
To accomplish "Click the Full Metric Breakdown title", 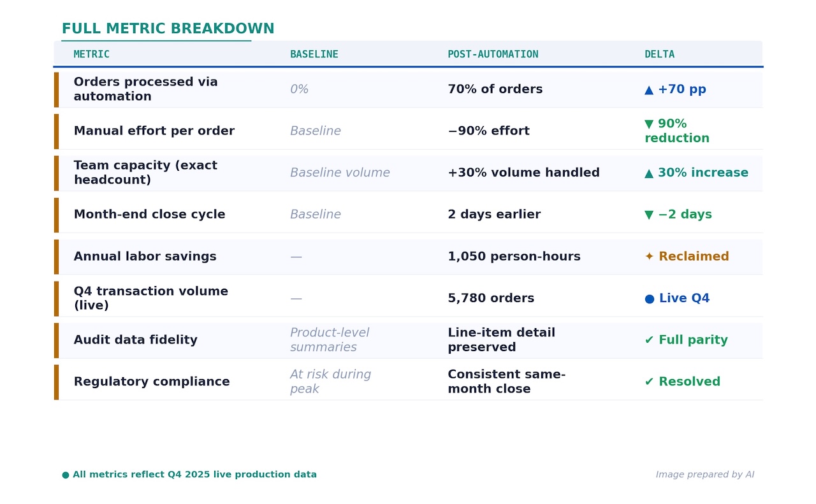I will [x=168, y=29].
